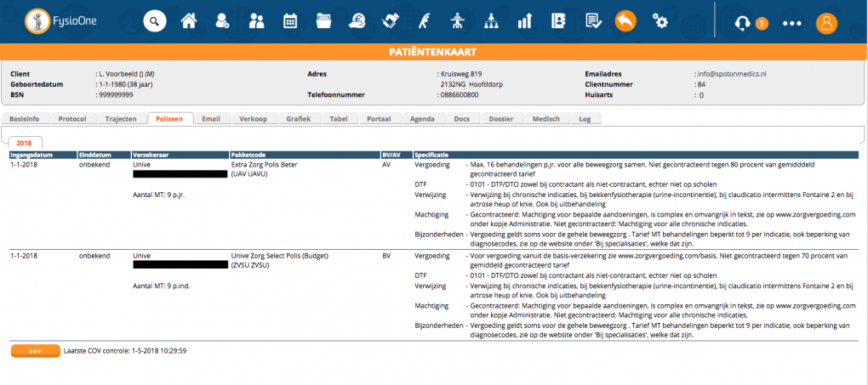Open the Verkoop tab

[253, 119]
